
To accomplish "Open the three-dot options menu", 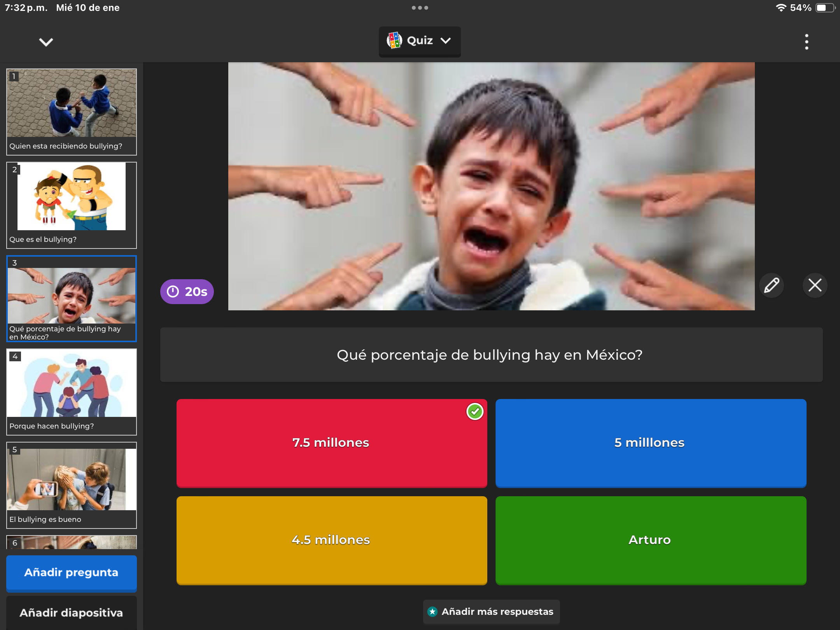I will point(807,42).
